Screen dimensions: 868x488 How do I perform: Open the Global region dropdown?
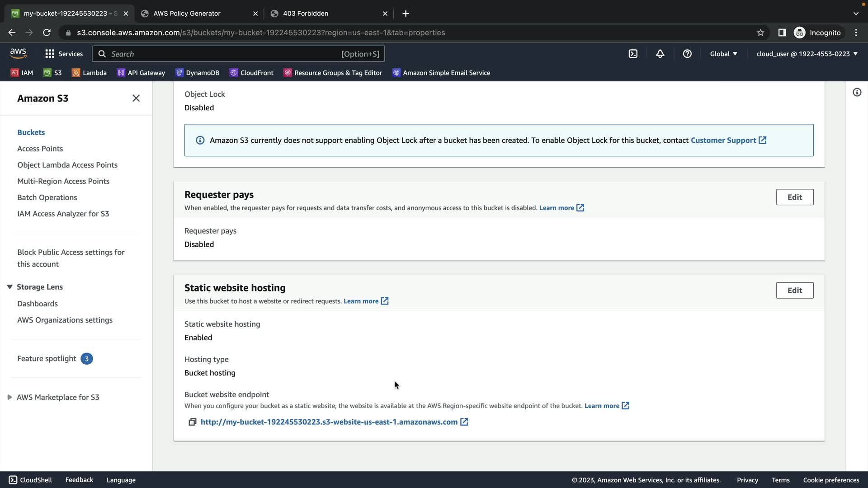point(723,54)
